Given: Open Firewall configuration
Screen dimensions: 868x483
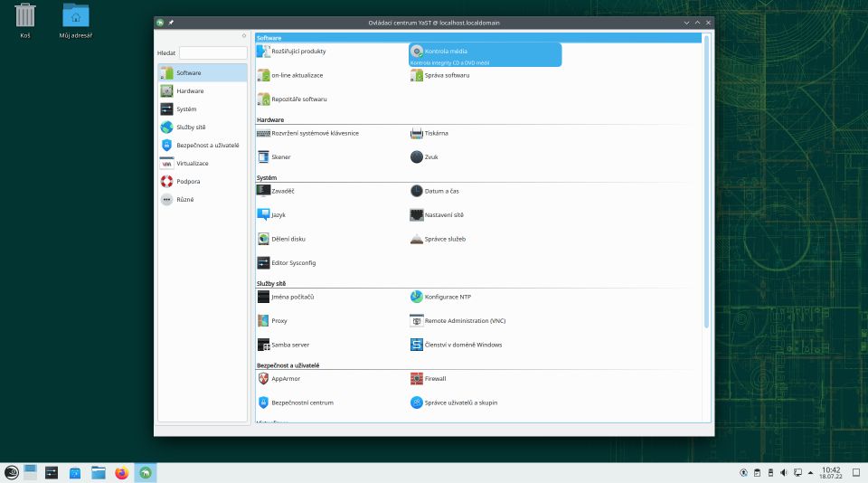Looking at the screenshot, I should click(x=429, y=379).
